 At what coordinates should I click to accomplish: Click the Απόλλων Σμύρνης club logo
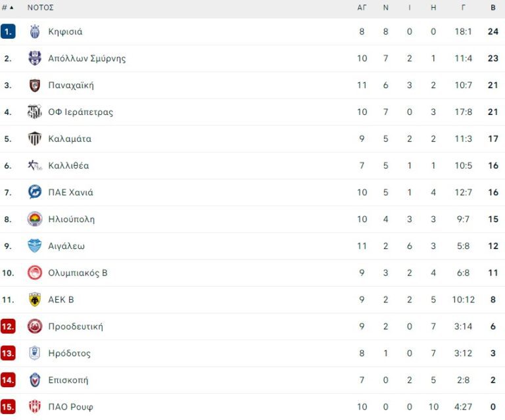(x=35, y=58)
